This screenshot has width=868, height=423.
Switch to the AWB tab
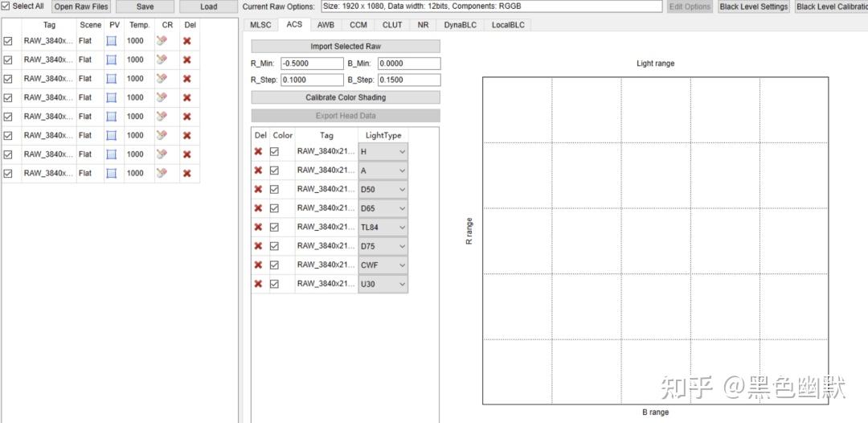pyautogui.click(x=325, y=25)
